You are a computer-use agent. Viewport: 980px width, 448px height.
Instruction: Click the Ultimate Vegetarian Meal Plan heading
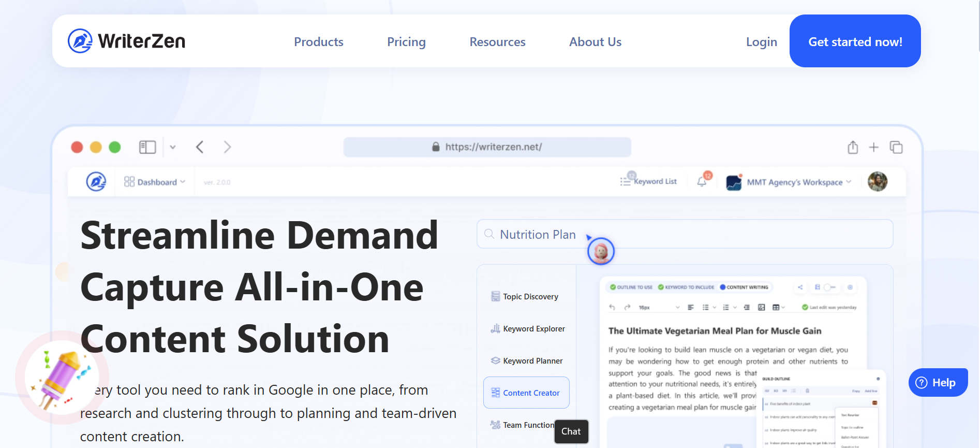(715, 330)
